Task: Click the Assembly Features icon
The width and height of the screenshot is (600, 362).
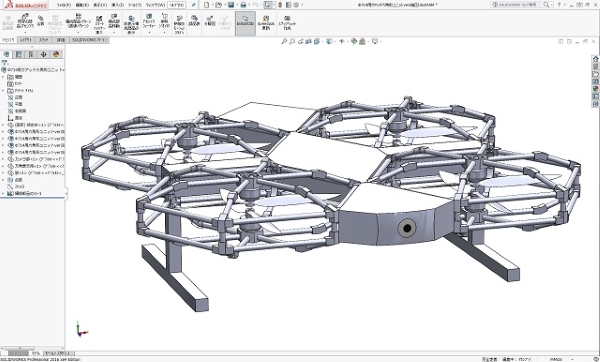Action: click(149, 16)
